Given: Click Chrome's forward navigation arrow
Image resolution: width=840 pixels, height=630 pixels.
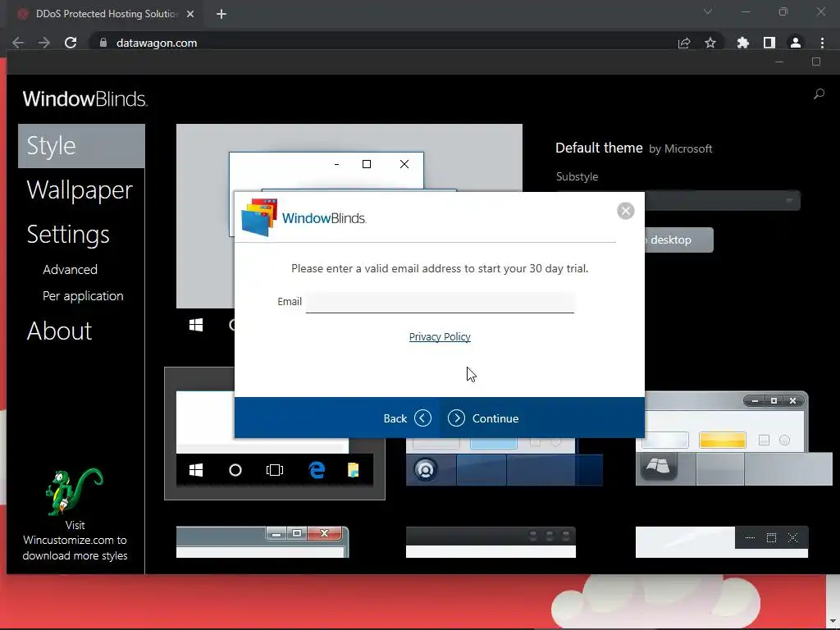Looking at the screenshot, I should tap(44, 43).
